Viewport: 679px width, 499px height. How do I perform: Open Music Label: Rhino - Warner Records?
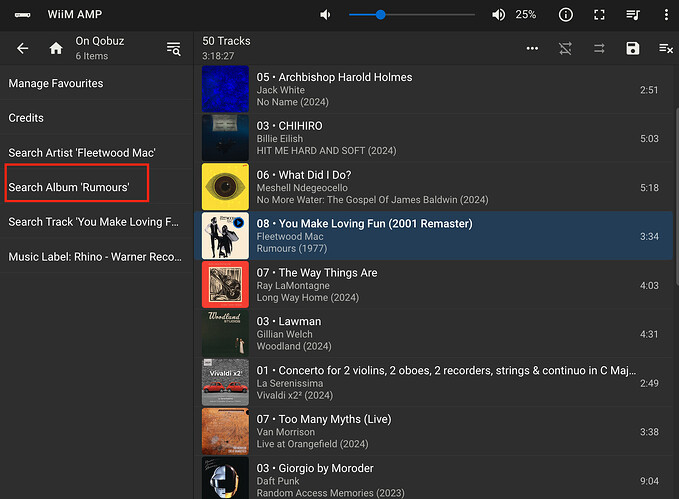(96, 256)
